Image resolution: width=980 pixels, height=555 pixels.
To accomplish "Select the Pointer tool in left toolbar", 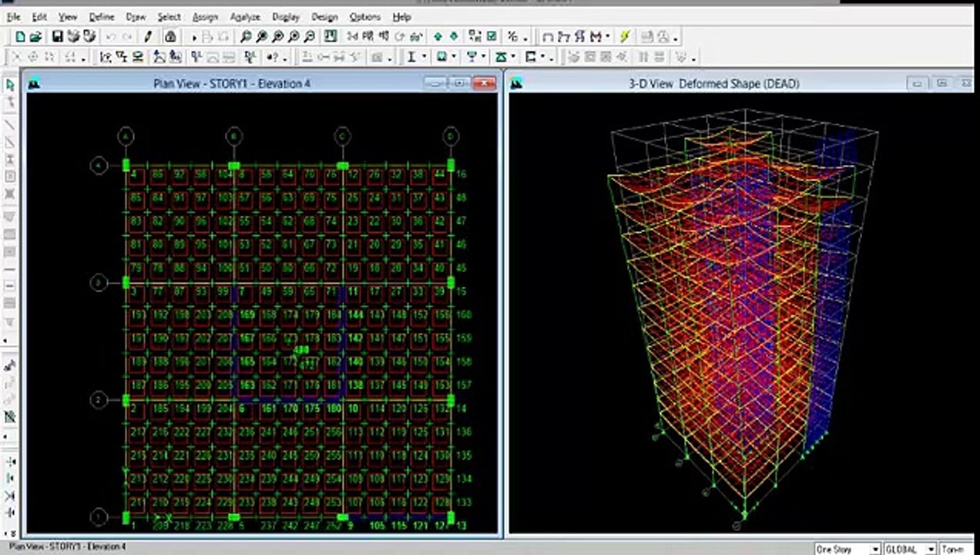I will click(10, 85).
